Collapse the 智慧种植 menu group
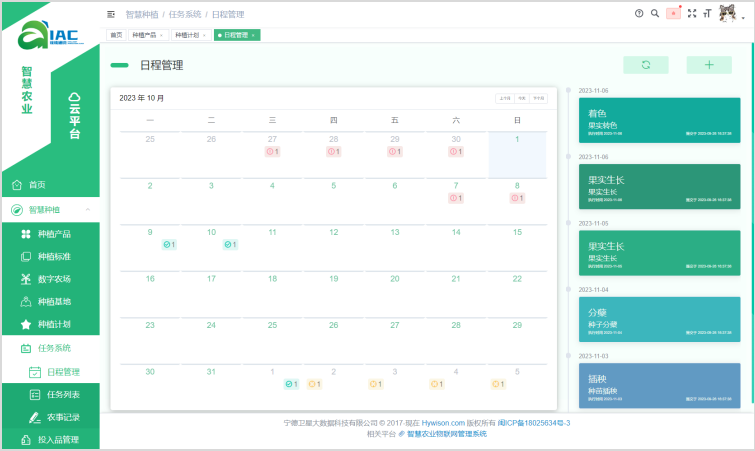 (x=87, y=210)
